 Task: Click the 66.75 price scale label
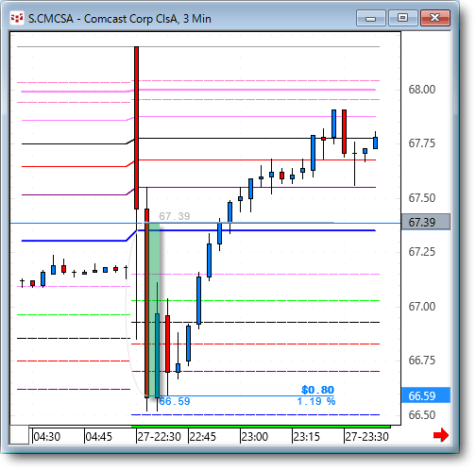tap(422, 360)
